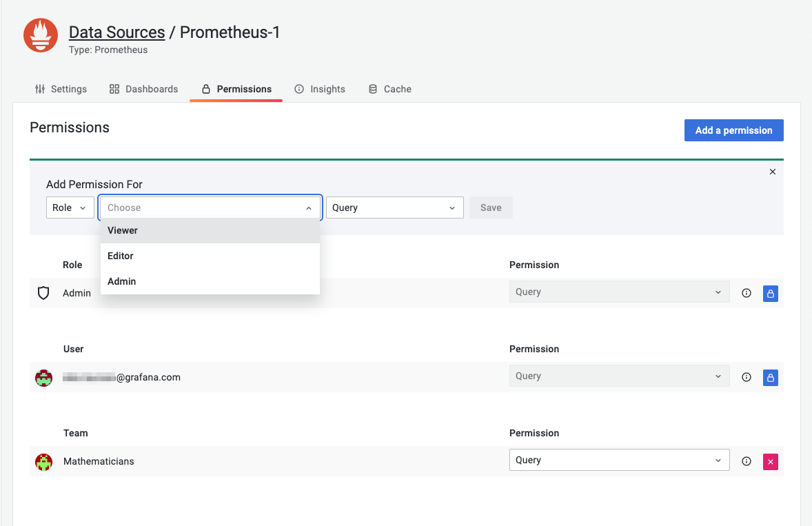The height and width of the screenshot is (526, 812).
Task: Remove the Mathematicians team permission
Action: (771, 461)
